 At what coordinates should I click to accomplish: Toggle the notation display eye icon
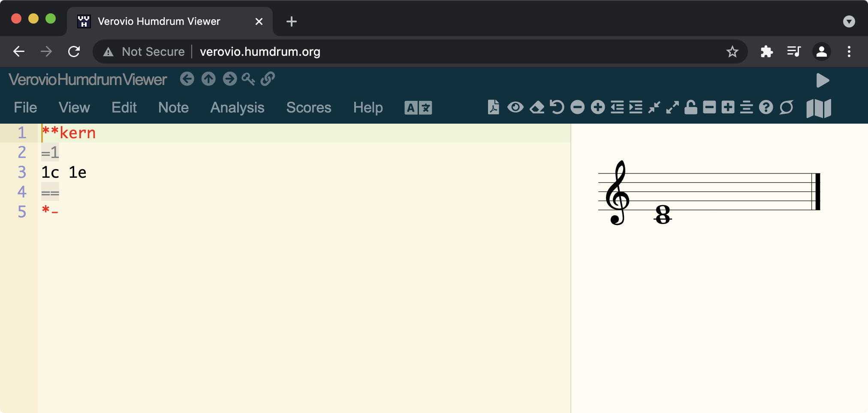(515, 107)
